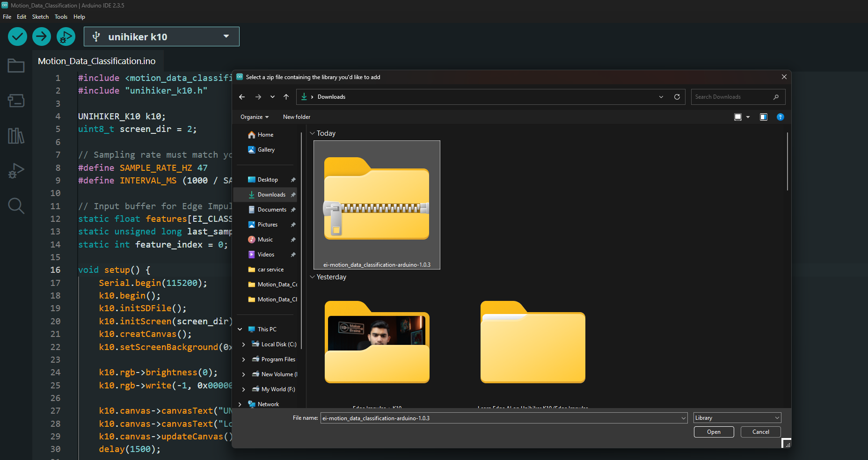Screen dimensions: 868x460
Task: Collapse the Yesterday group
Action: pos(312,277)
